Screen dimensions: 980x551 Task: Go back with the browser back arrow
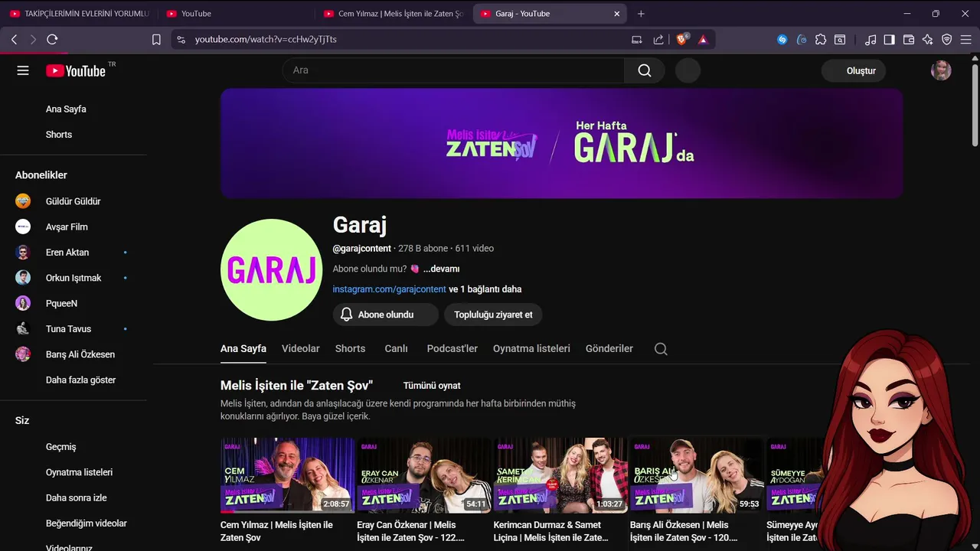pos(14,39)
